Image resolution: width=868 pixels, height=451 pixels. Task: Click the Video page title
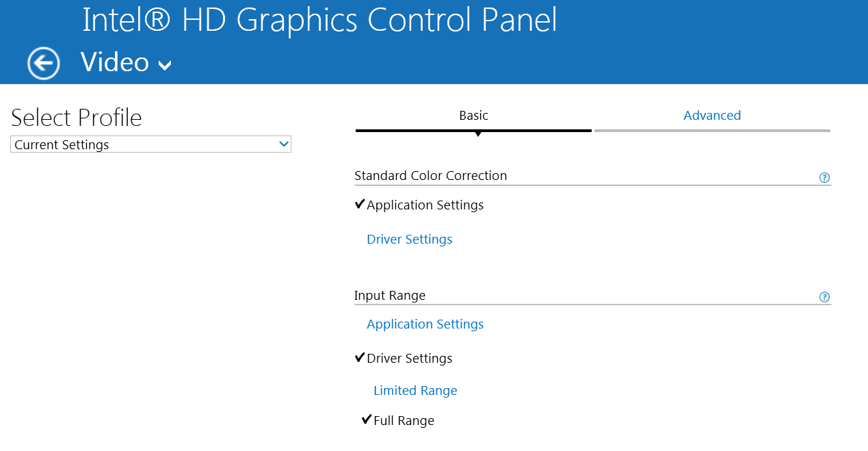tap(115, 62)
